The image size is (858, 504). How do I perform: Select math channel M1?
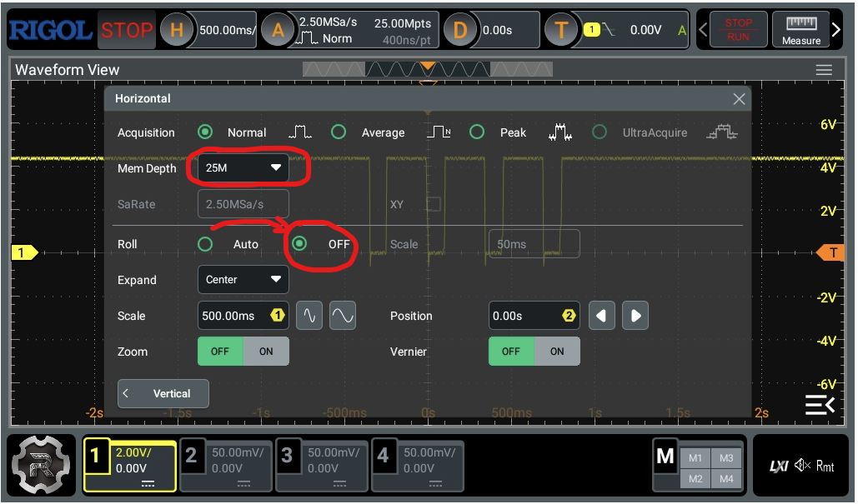click(695, 458)
